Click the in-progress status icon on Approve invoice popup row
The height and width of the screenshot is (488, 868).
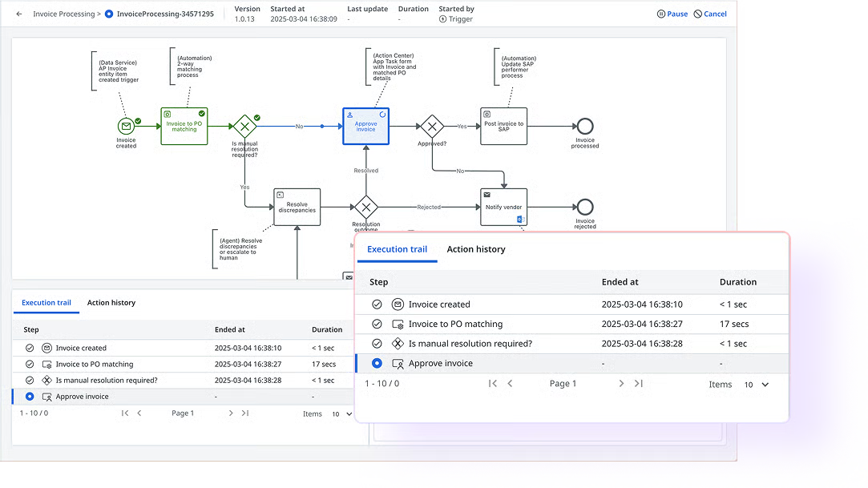pyautogui.click(x=377, y=364)
